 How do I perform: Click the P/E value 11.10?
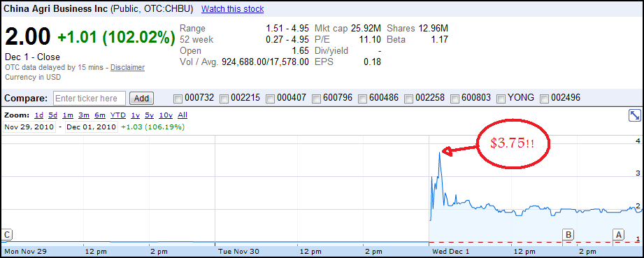[x=371, y=40]
